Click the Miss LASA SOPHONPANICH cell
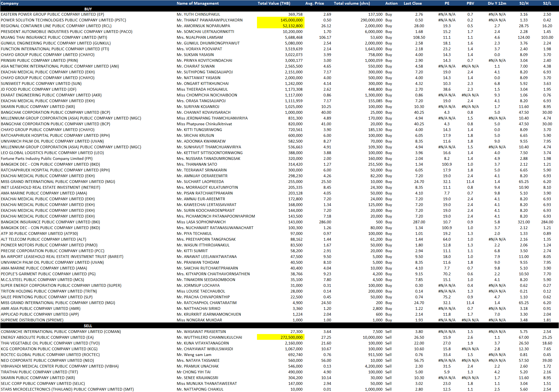The width and height of the screenshot is (559, 392). [x=201, y=222]
